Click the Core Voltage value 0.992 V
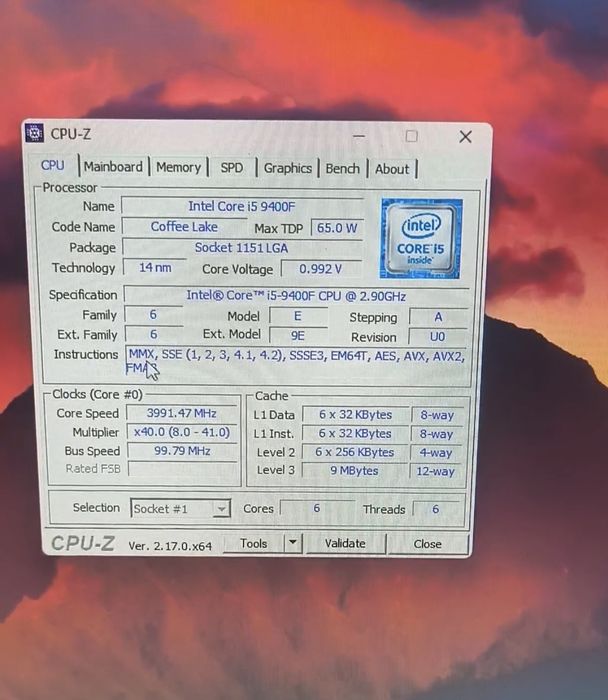 (321, 269)
